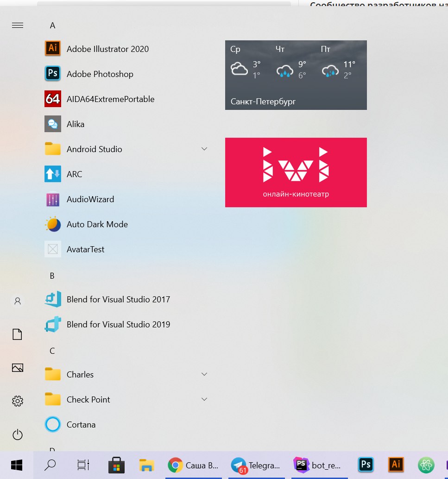
Task: Launch Cortana from the app list
Action: tap(126, 425)
